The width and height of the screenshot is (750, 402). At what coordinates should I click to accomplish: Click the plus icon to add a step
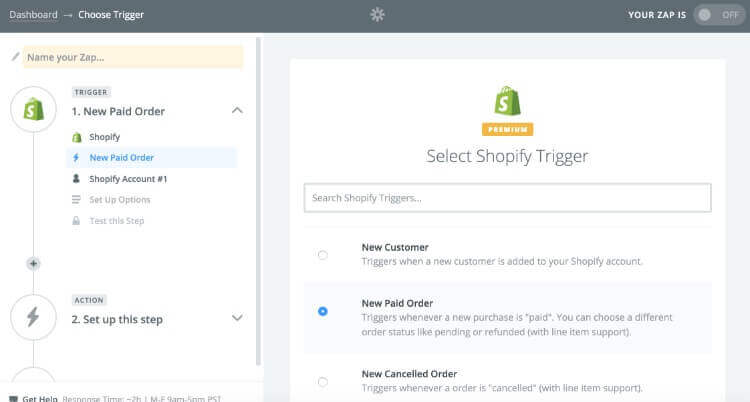pyautogui.click(x=33, y=264)
